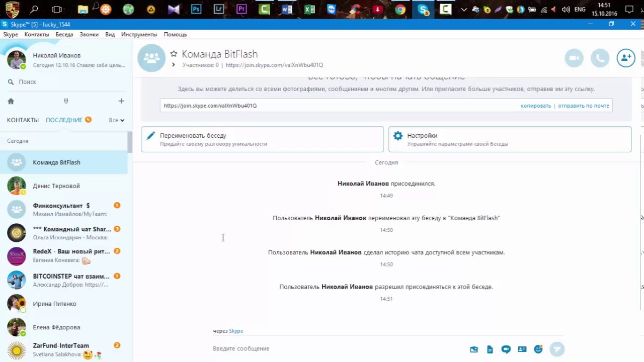Click Николай Иванов profile avatar

(x=17, y=60)
